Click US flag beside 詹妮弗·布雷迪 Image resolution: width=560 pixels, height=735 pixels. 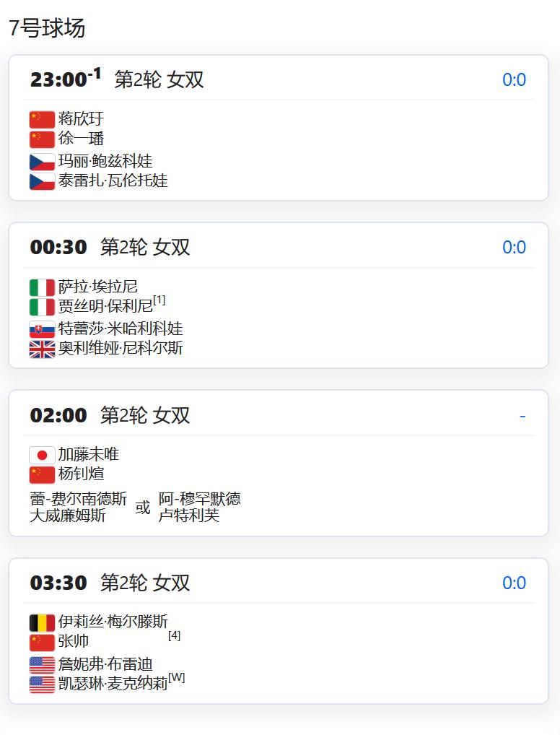[x=42, y=665]
